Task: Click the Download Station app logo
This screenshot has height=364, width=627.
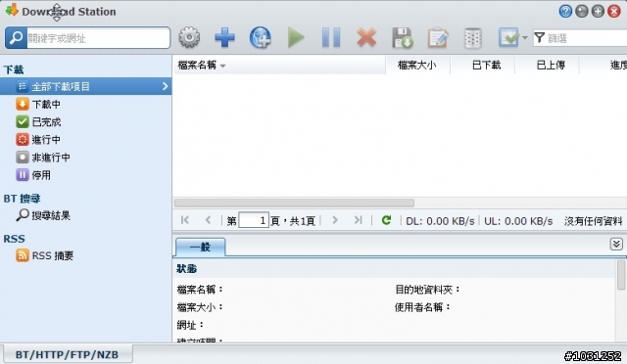Action: tap(12, 11)
